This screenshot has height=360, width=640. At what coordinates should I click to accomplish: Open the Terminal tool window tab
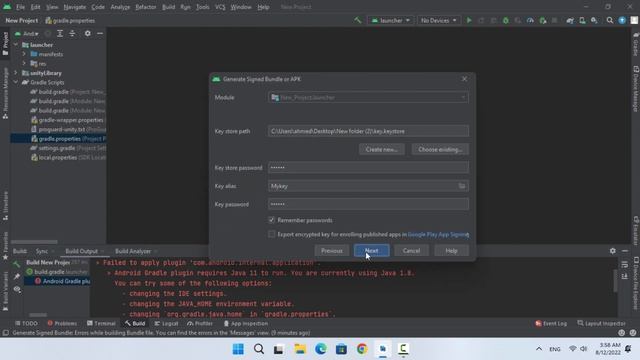(101, 323)
